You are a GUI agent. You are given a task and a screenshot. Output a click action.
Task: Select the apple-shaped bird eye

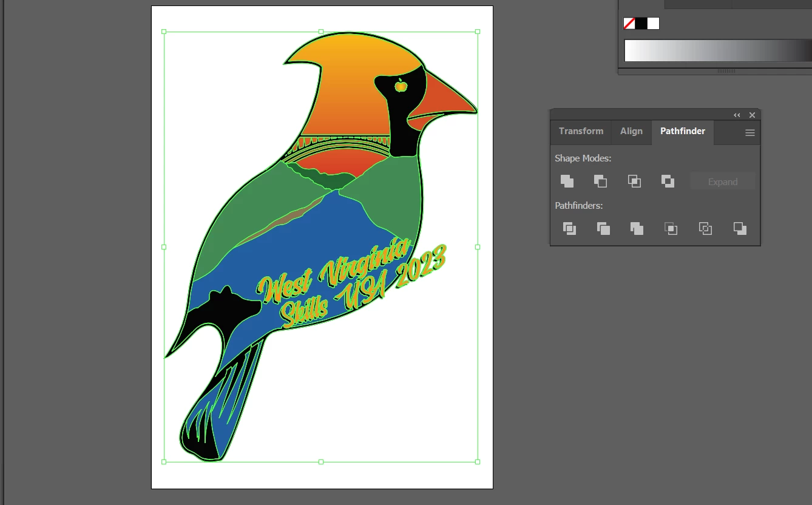401,86
